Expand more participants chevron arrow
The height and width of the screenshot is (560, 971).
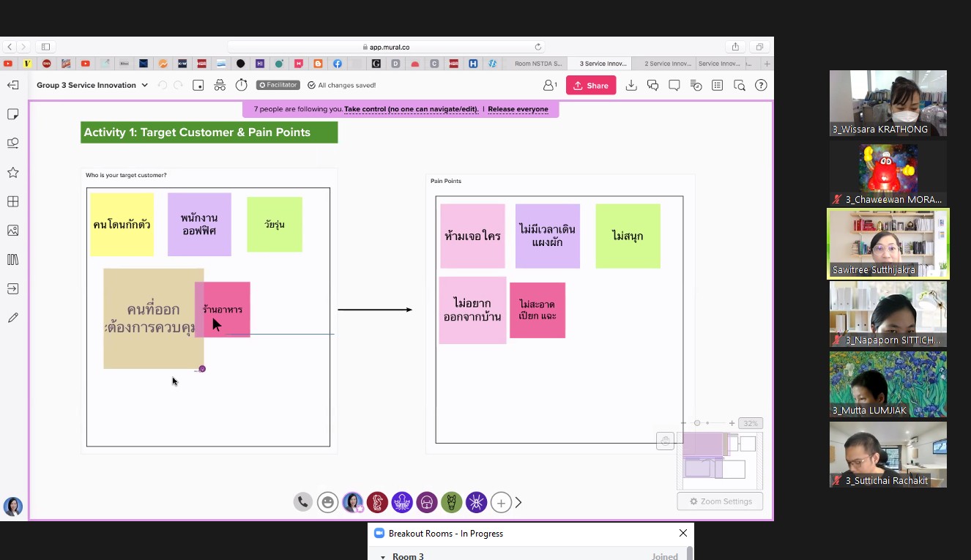tap(518, 502)
